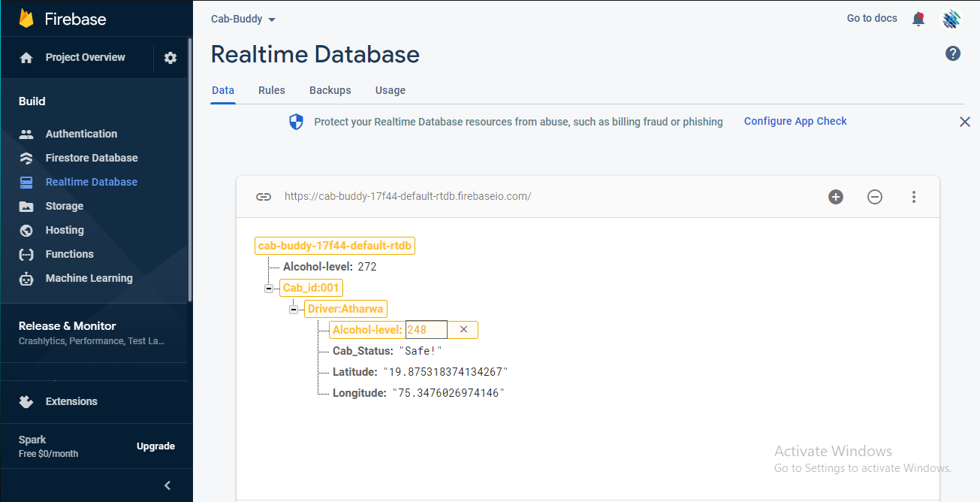
Task: Dismiss the App Check banner
Action: coord(965,122)
